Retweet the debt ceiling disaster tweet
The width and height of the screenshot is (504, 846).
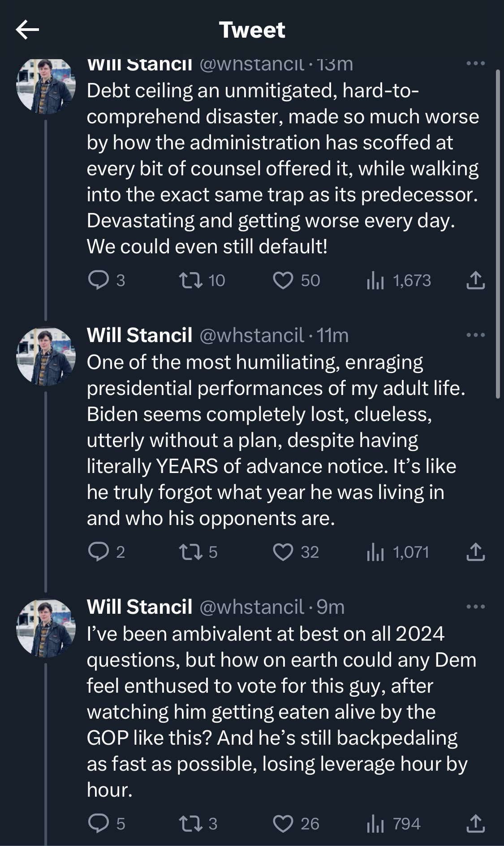tap(190, 280)
